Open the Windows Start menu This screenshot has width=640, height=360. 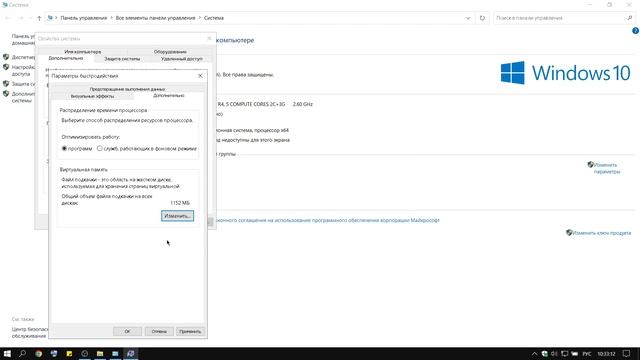[x=7, y=353]
